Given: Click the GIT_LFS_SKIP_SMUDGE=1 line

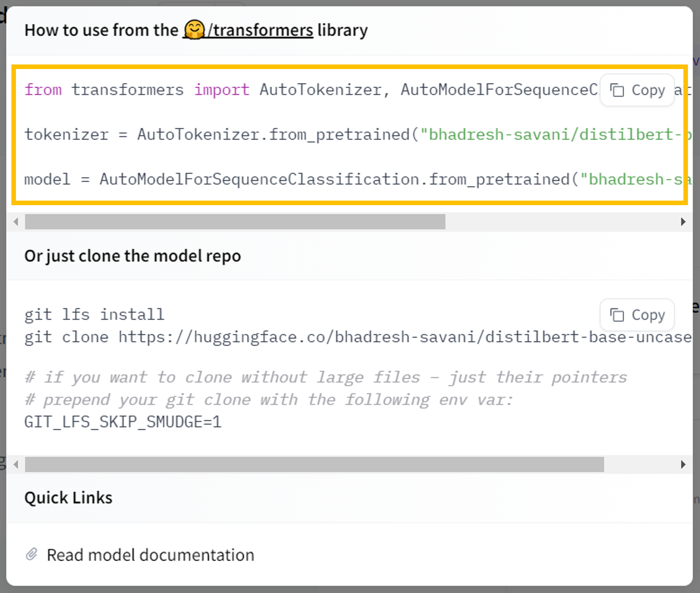Looking at the screenshot, I should coord(123,422).
